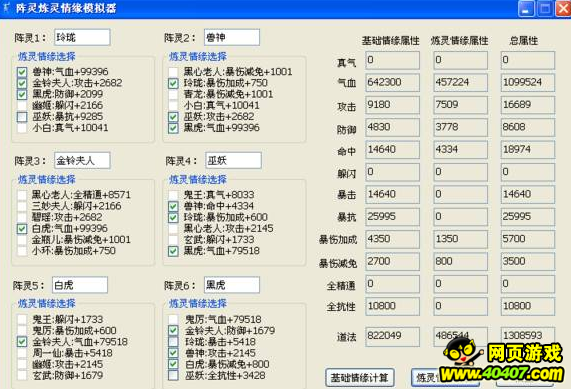571x389 pixels.
Task: Focus the 阵灵1 name field containing 玲珑
Action: [82, 38]
